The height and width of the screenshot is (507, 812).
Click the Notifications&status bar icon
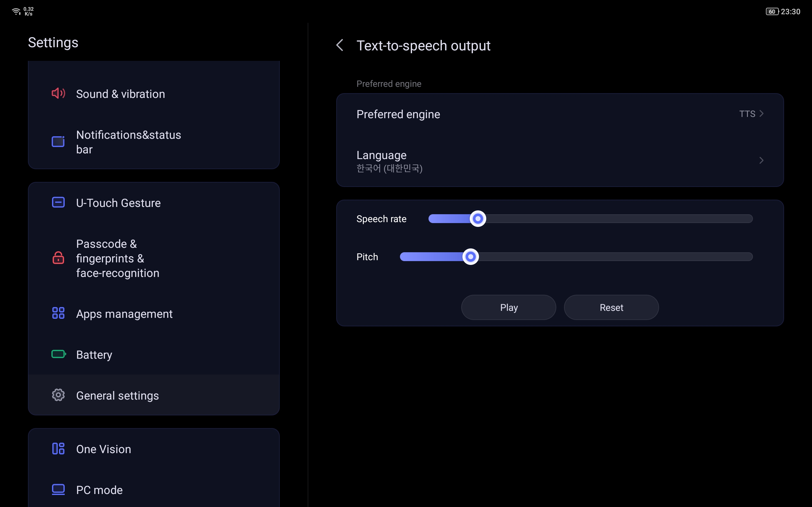pyautogui.click(x=58, y=142)
